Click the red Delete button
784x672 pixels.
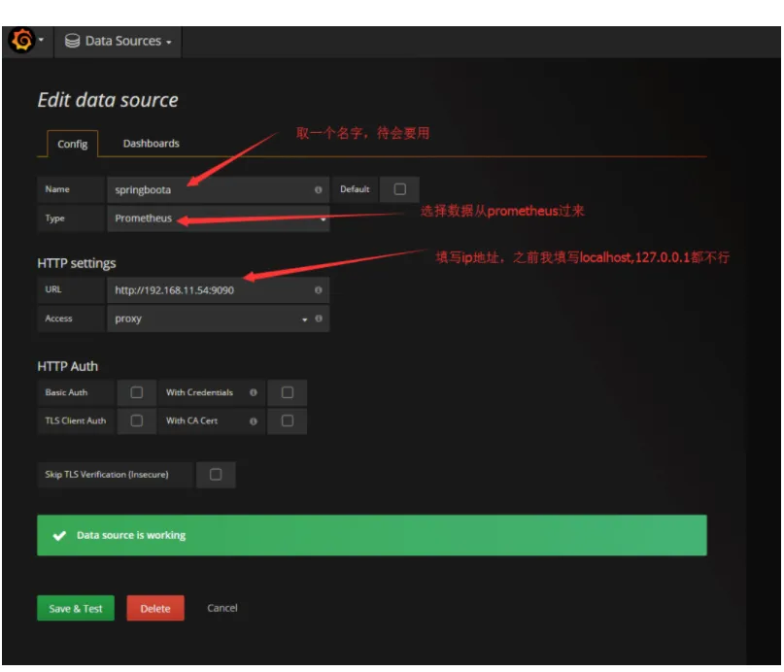point(155,608)
